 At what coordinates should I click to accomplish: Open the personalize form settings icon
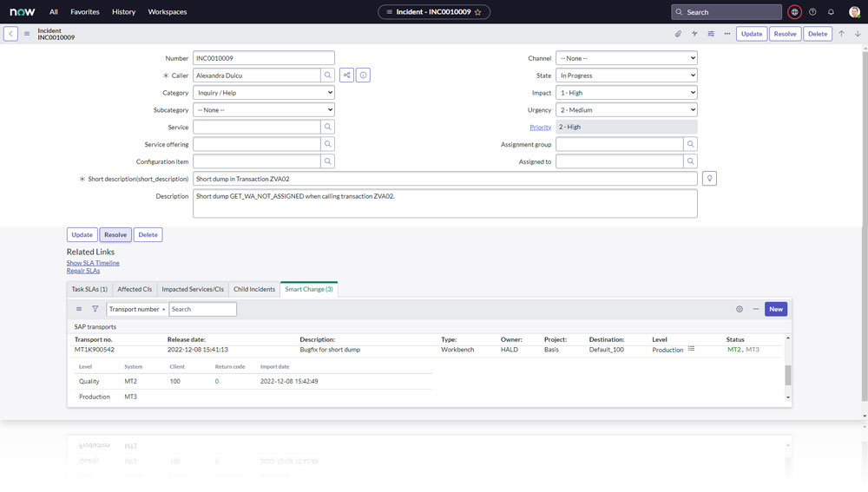711,34
